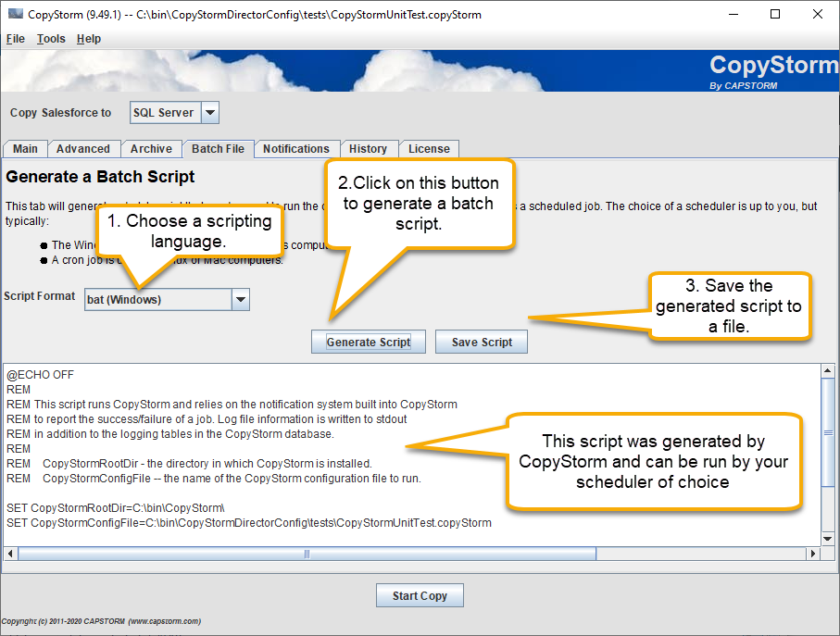Click the CopyStorm title bar app icon

16,14
